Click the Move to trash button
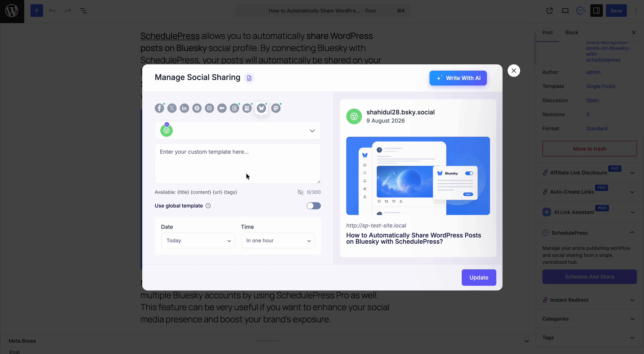Viewport: 644px width, 354px height. 589,149
